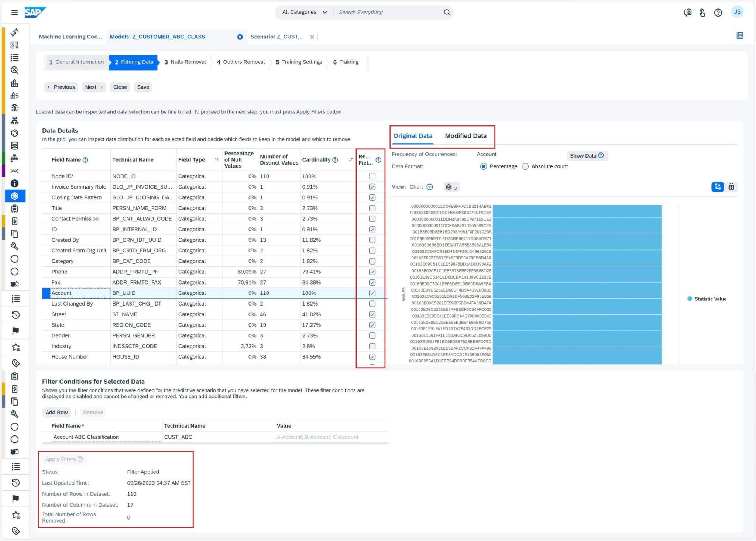This screenshot has height=541, width=756.
Task: Expand the View: Chart selector
Action: tap(429, 187)
